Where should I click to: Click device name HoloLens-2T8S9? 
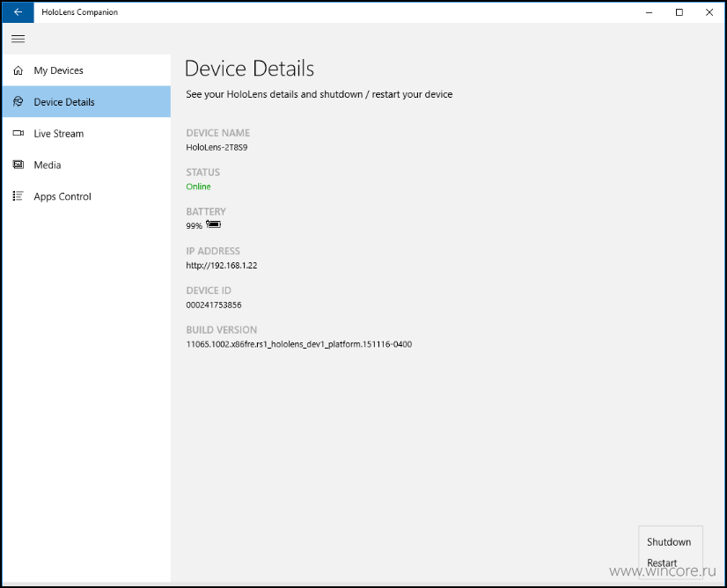(217, 148)
